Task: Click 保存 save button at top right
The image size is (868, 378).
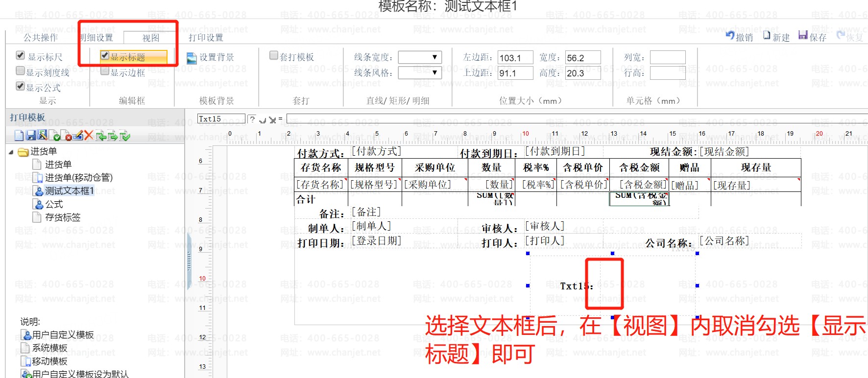Action: pyautogui.click(x=812, y=36)
